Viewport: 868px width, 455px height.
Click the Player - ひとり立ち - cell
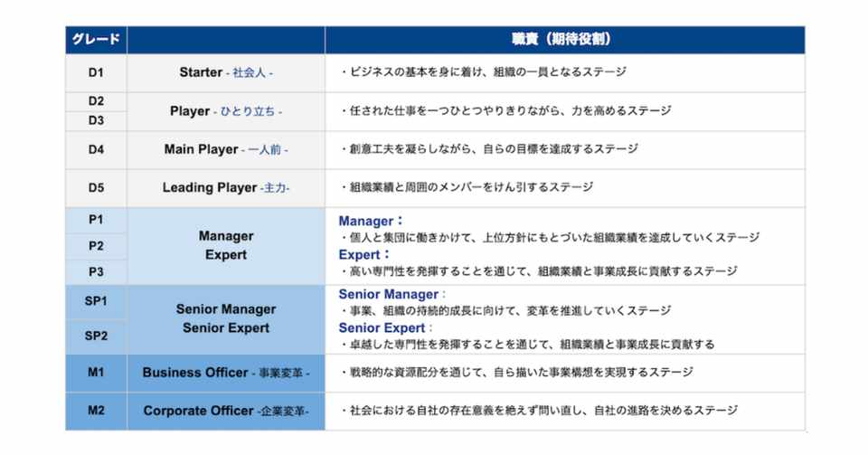pyautogui.click(x=226, y=111)
